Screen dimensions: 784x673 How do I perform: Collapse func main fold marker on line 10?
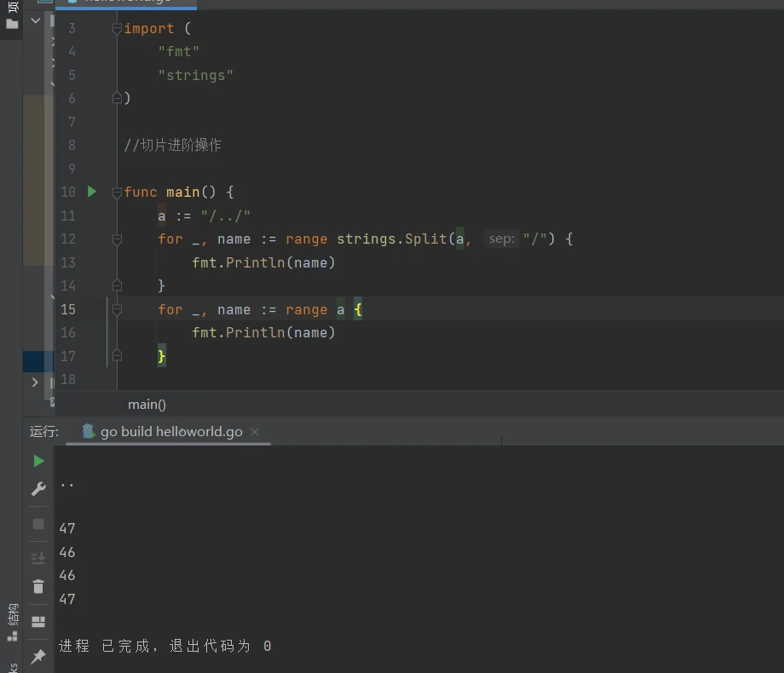[x=117, y=192]
